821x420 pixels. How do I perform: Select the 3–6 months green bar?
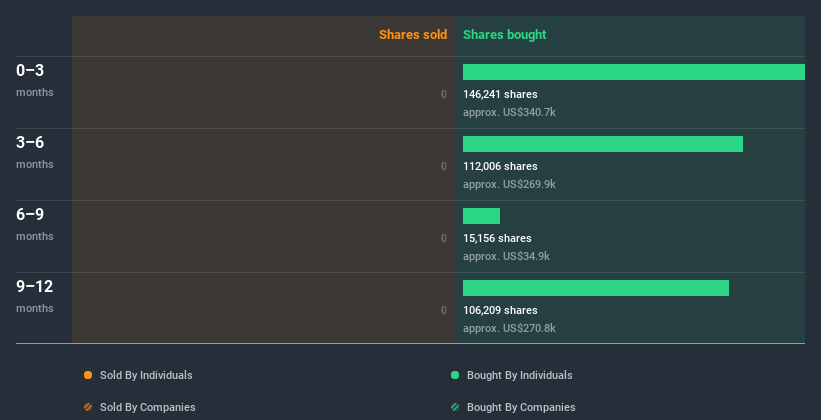603,144
